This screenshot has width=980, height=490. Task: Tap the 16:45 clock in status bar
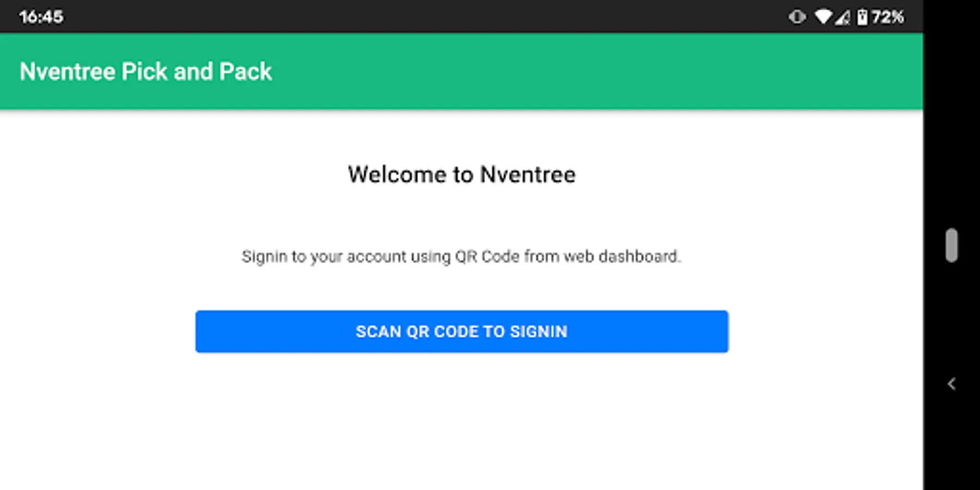click(x=41, y=17)
